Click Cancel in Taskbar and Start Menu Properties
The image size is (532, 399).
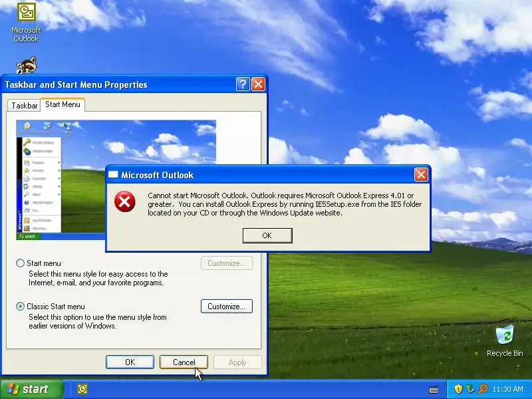pyautogui.click(x=184, y=362)
